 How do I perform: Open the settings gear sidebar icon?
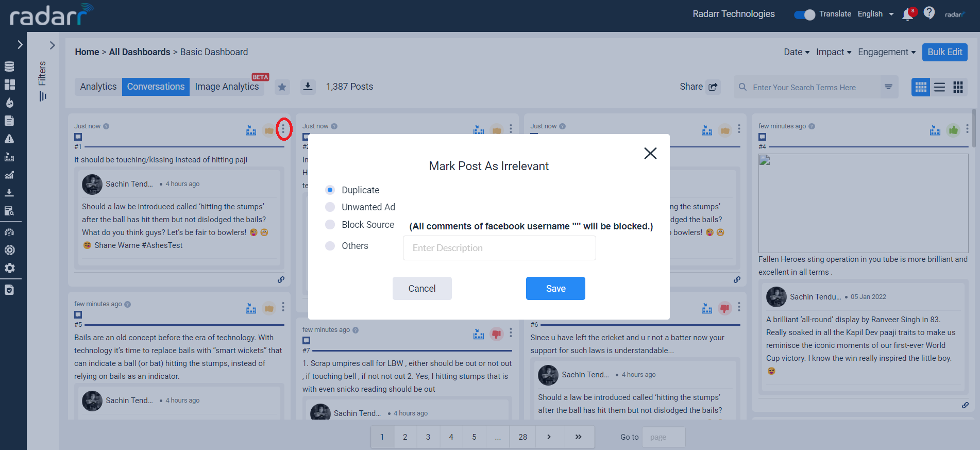[9, 268]
